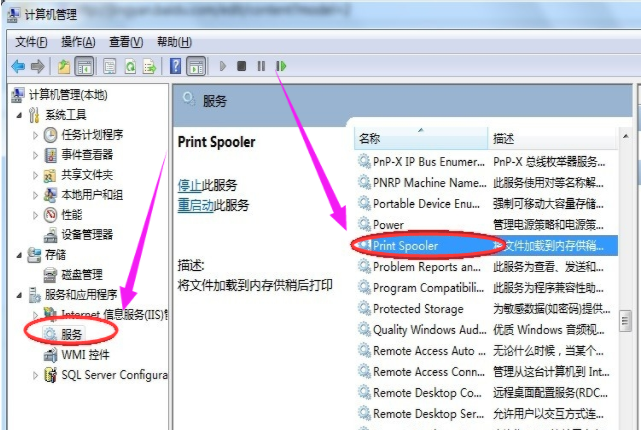
Task: Click the 重启动 service link
Action: click(195, 205)
